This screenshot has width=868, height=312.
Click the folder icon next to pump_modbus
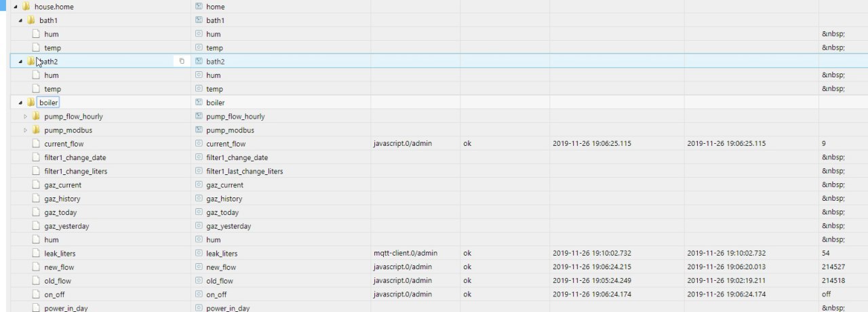(x=36, y=130)
